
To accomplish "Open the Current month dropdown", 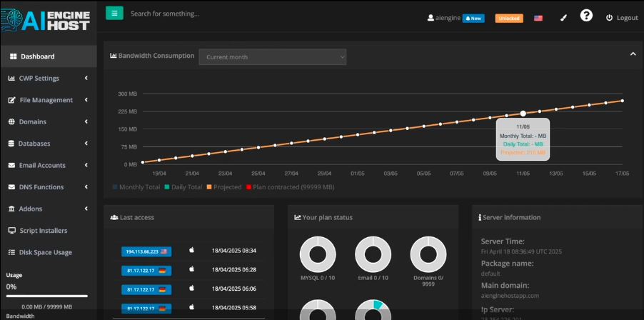I will (272, 57).
